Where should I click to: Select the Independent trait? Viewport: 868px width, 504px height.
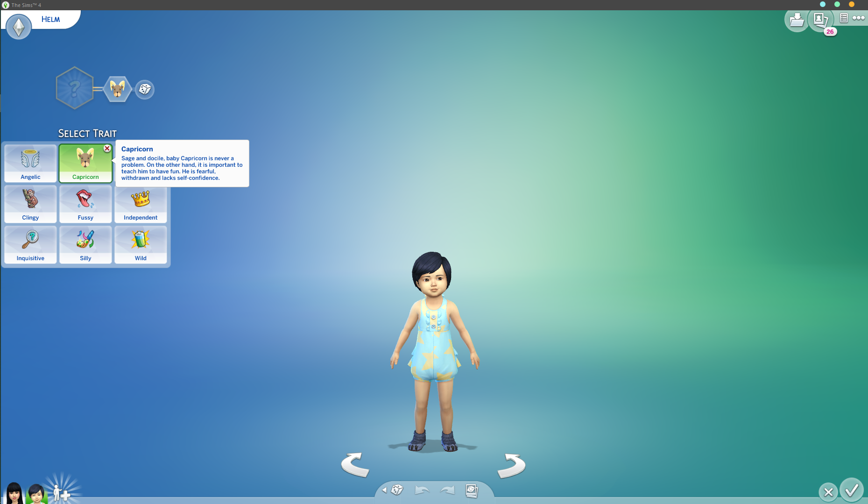pyautogui.click(x=141, y=204)
